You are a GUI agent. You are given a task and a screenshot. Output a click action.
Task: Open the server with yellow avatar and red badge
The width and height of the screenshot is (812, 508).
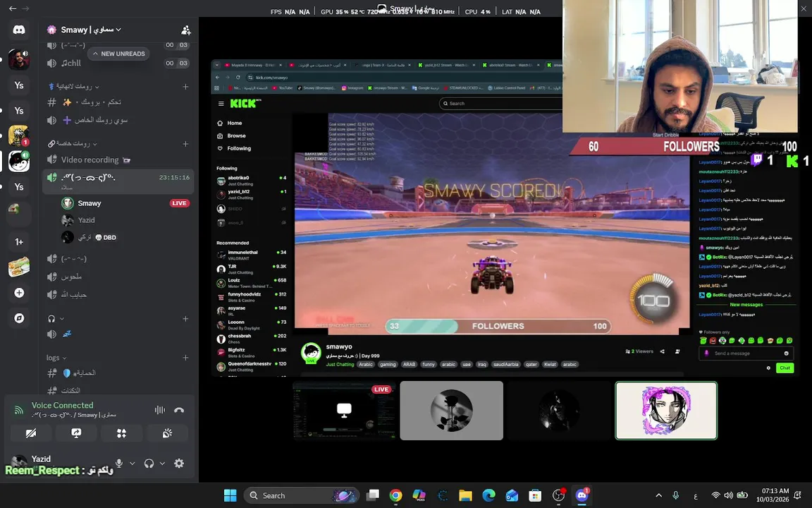(x=19, y=135)
